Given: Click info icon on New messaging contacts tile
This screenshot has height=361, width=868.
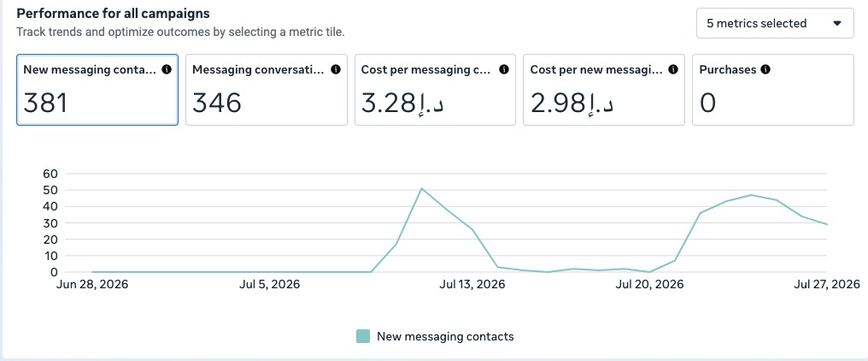Looking at the screenshot, I should [167, 70].
